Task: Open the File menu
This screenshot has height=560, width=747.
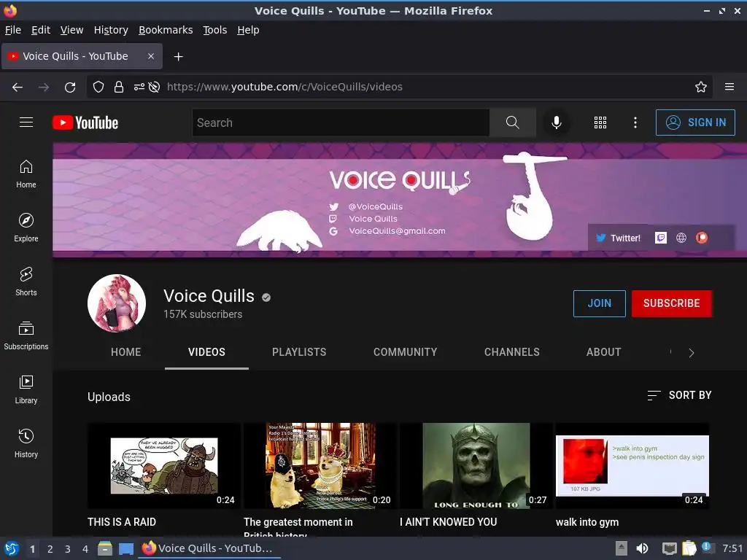Action: (x=13, y=30)
